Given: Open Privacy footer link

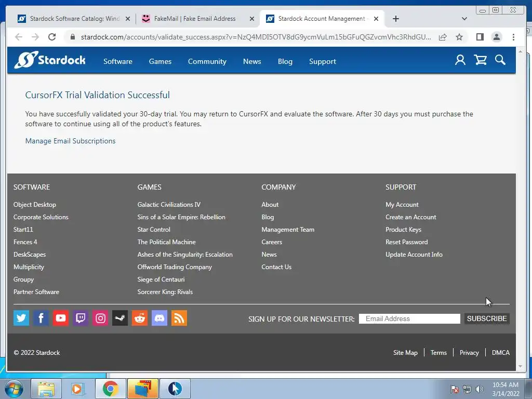Looking at the screenshot, I should (469, 353).
